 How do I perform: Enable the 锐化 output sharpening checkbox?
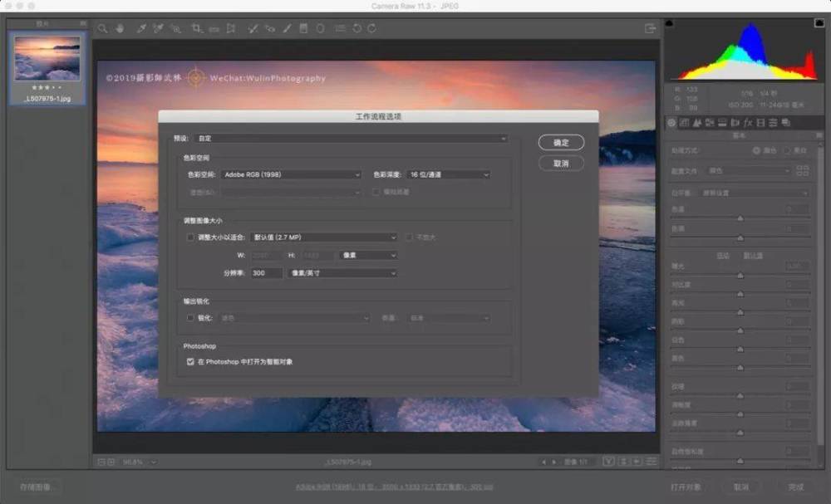point(191,318)
